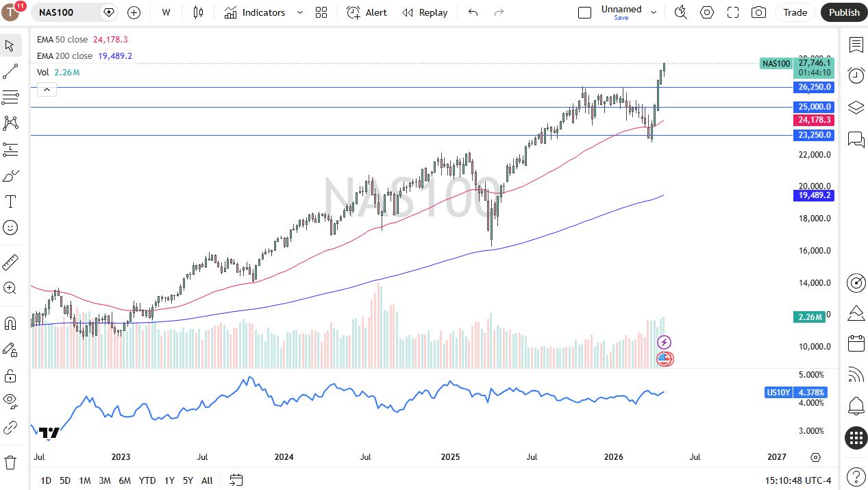Open the Trade panel button
This screenshot has width=868, height=490.
tap(795, 12)
